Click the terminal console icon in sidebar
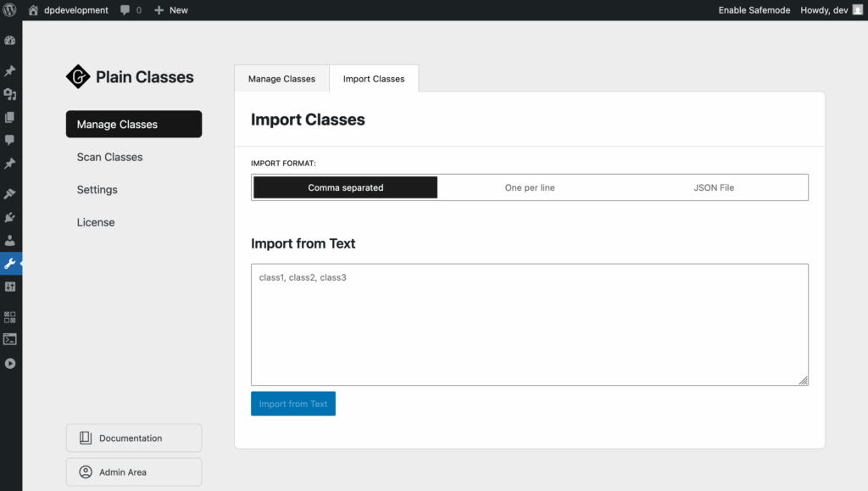This screenshot has height=491, width=868. click(10, 339)
